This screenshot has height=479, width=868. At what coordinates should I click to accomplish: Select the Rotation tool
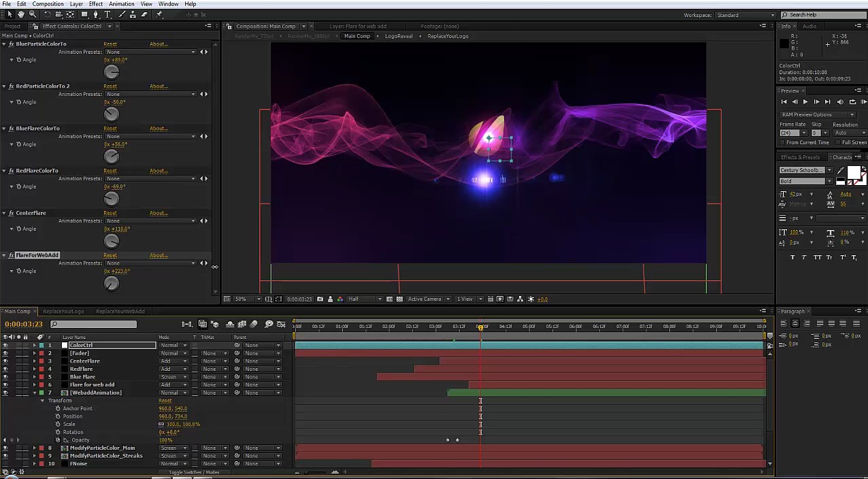(48, 14)
